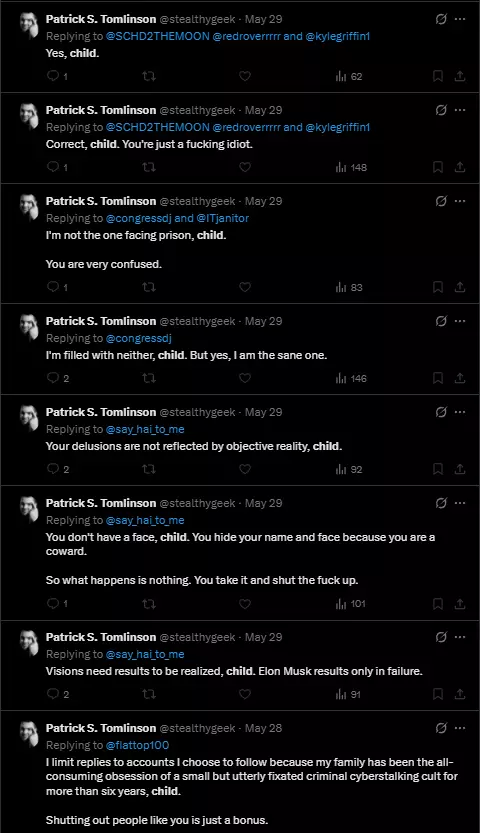Screen dimensions: 480x833
Task: Open the avatar on the May 28 tweet
Action: pos(29,734)
